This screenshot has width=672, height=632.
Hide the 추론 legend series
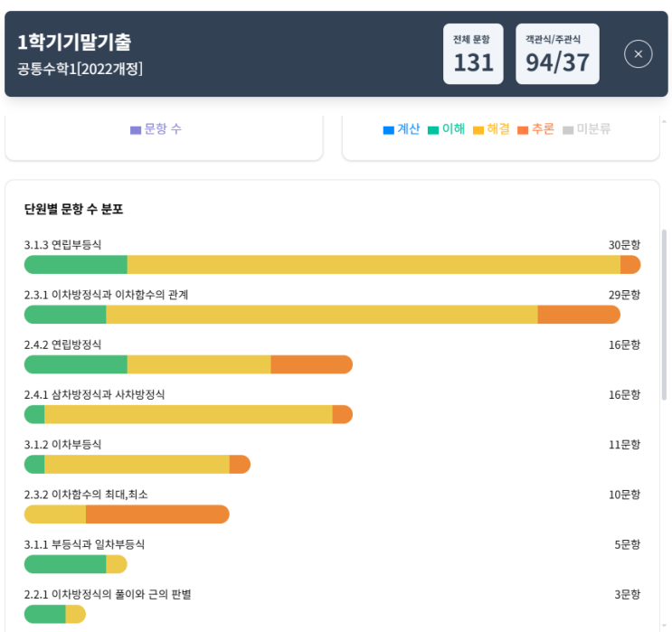click(535, 129)
